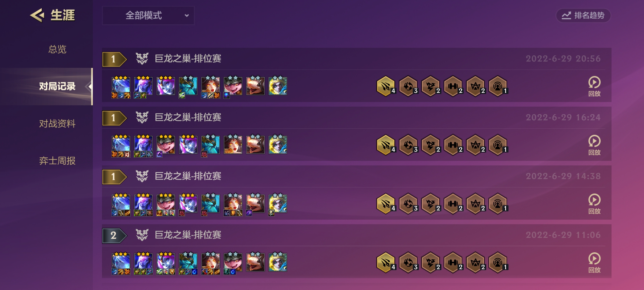
Task: Open the 弈士周报 weekly report tab
Action: (57, 161)
